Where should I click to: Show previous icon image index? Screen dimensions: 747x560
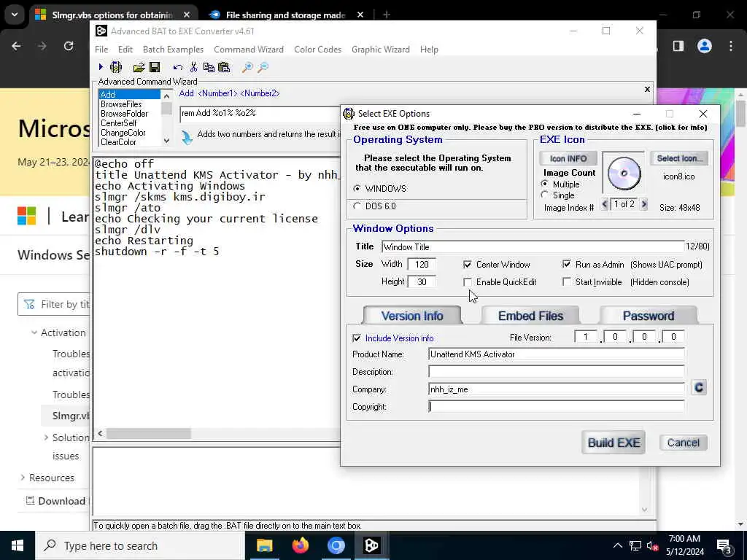click(x=605, y=204)
